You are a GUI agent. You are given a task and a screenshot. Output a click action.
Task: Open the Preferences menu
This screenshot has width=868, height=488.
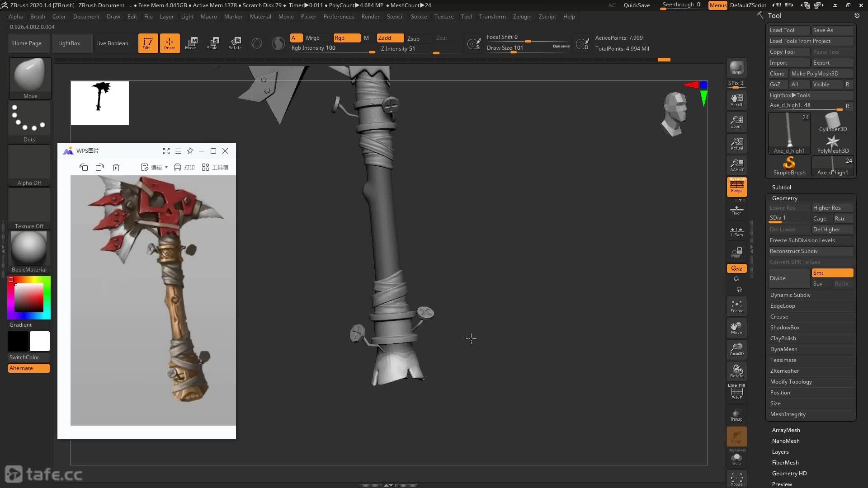(x=339, y=17)
